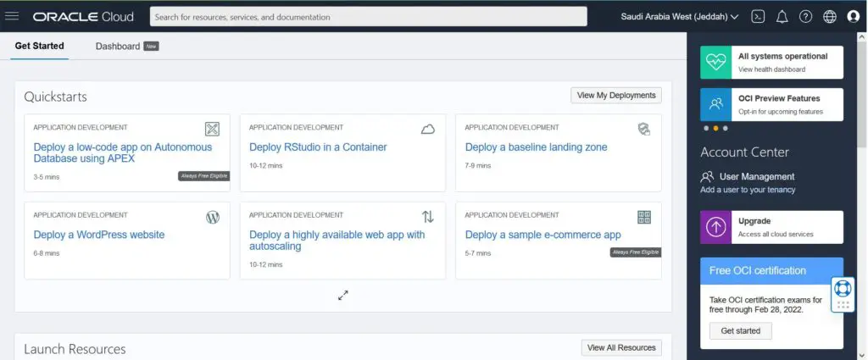This screenshot has height=360, width=868.
Task: Open Deploy RStudio in a Container link
Action: pyautogui.click(x=318, y=147)
